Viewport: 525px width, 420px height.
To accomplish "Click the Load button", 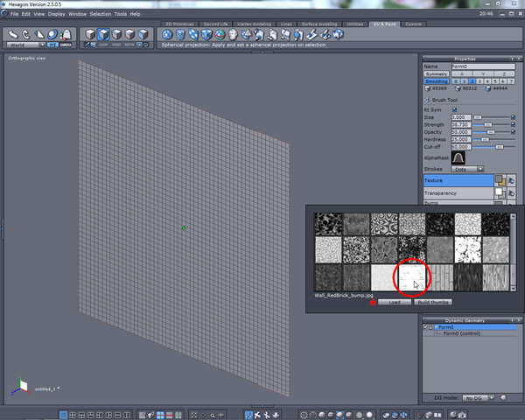I will coord(395,301).
